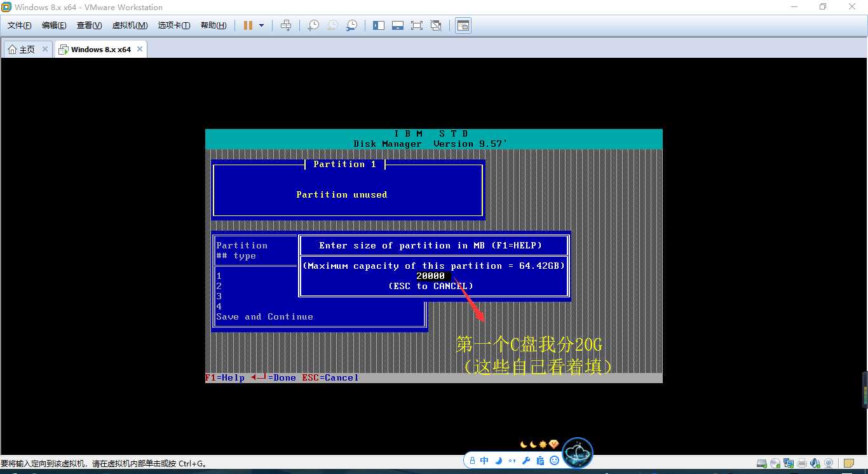This screenshot has width=868, height=474.
Task: Click the Unity mode icon
Action: pyautogui.click(x=436, y=25)
